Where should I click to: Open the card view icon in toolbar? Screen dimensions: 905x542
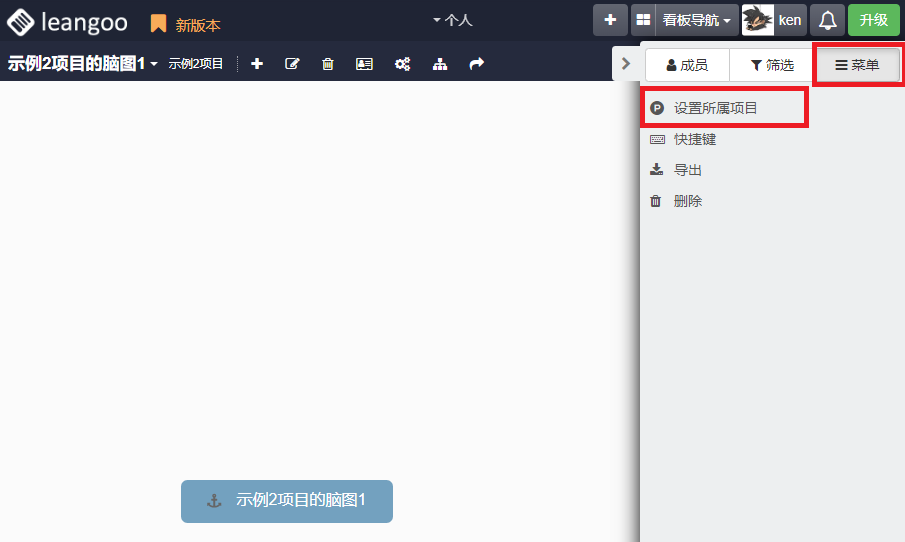(x=365, y=64)
